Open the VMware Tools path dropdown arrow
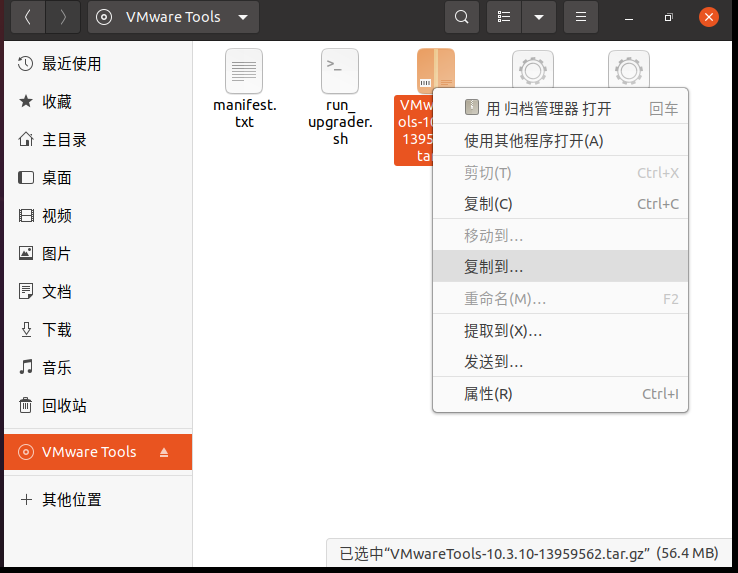The width and height of the screenshot is (738, 573). point(243,17)
